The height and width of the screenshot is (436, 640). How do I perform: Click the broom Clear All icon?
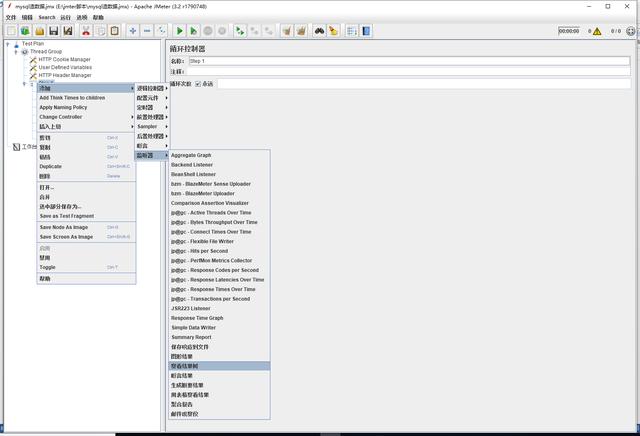301,31
